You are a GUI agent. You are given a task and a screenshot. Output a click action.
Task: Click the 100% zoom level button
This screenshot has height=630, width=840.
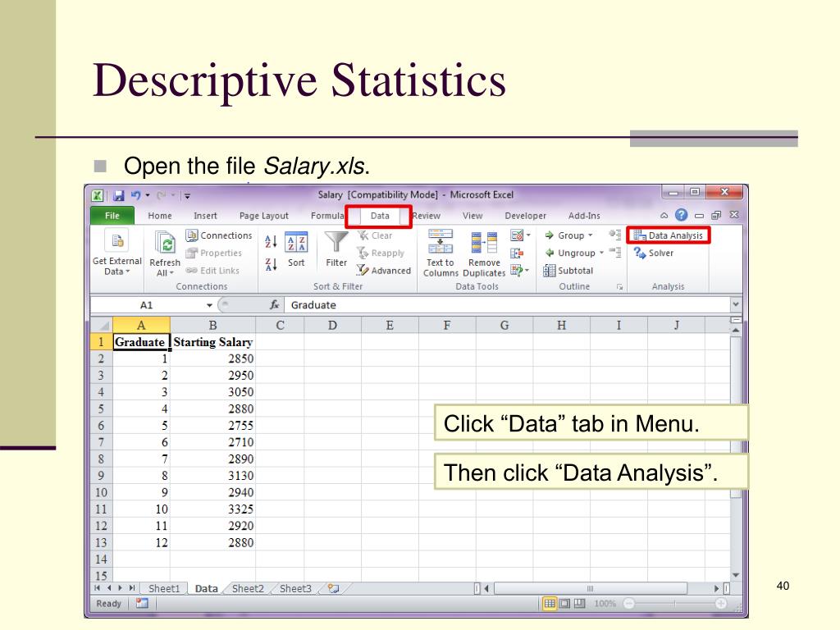[x=605, y=604]
